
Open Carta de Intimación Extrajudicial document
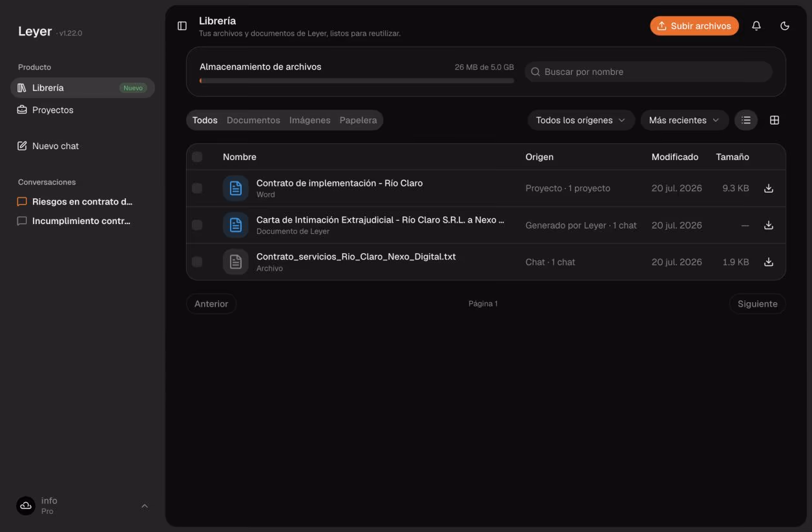tap(380, 220)
